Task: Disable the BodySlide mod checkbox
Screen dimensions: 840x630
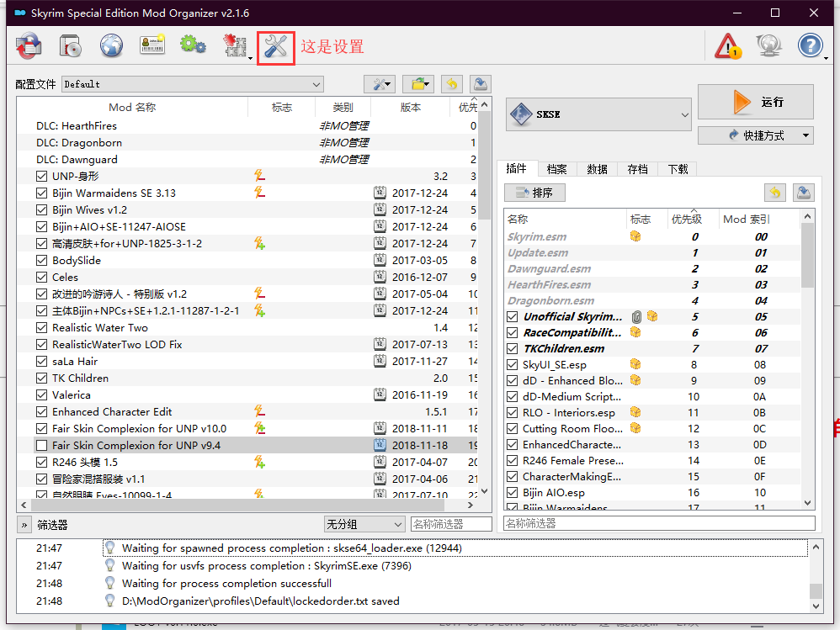Action: [40, 260]
